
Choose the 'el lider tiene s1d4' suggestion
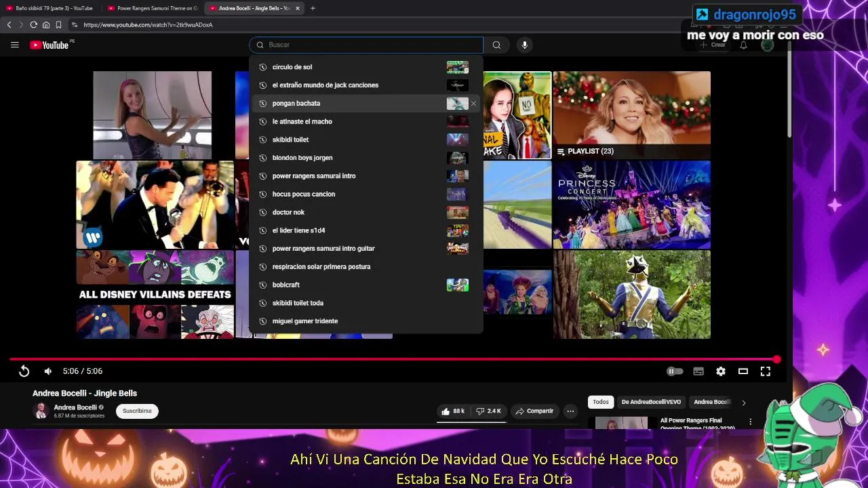(x=366, y=230)
